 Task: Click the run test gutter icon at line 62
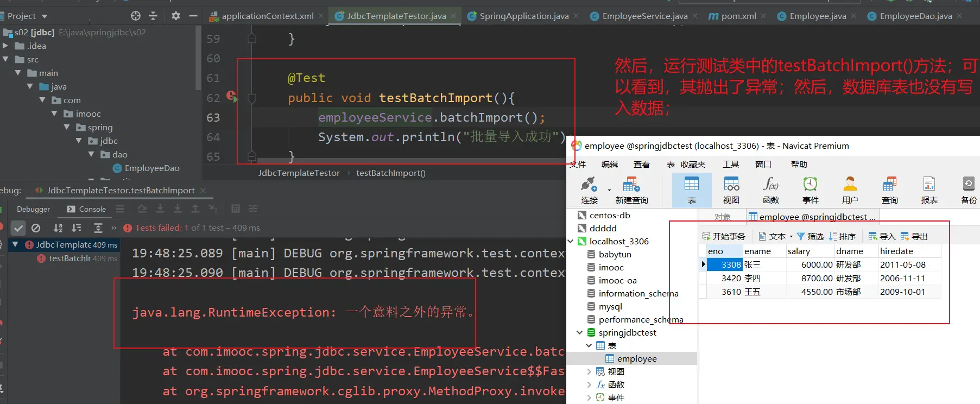click(x=231, y=97)
